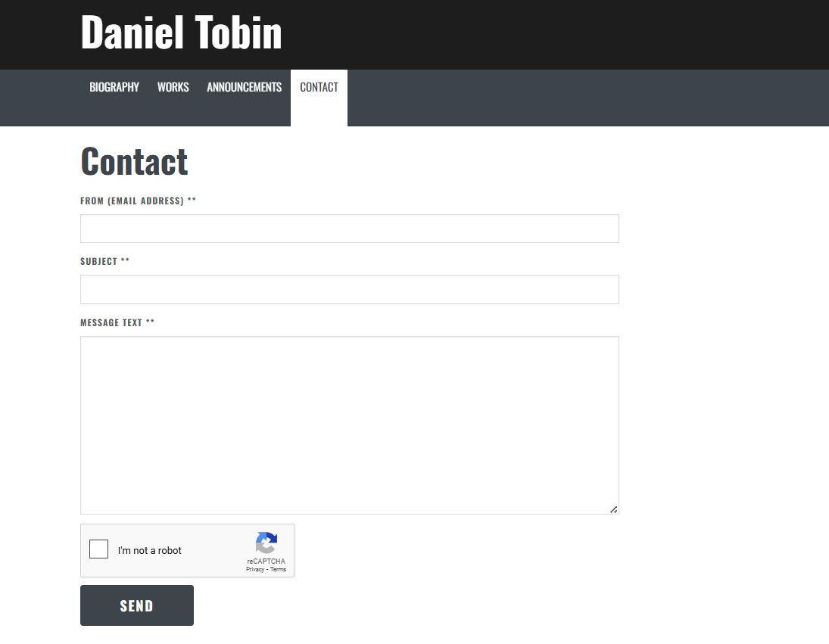
Task: Click the "Daniel Tobin" site title
Action: point(181,33)
